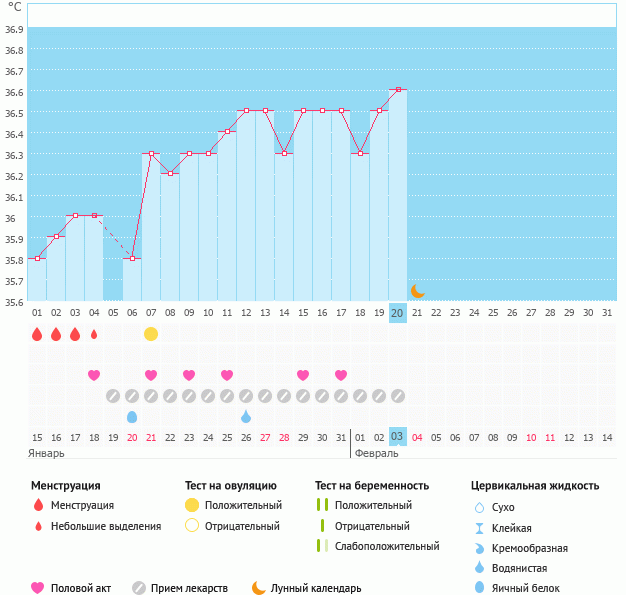Click the medication icon on day 20

coord(398,396)
